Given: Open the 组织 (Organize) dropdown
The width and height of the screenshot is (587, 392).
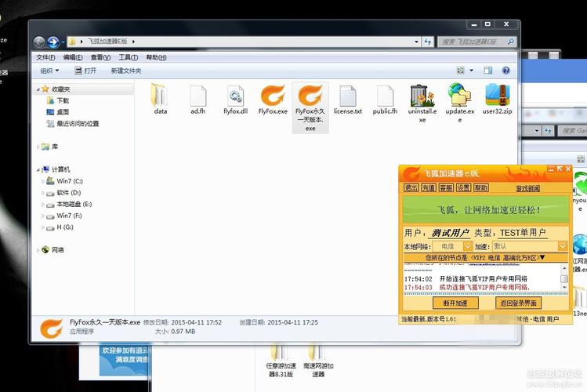Looking at the screenshot, I should point(49,71).
